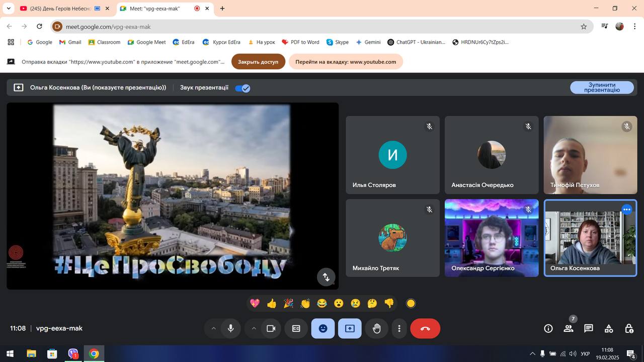The image size is (644, 362).
Task: Raise hand in the meeting
Action: click(376, 328)
